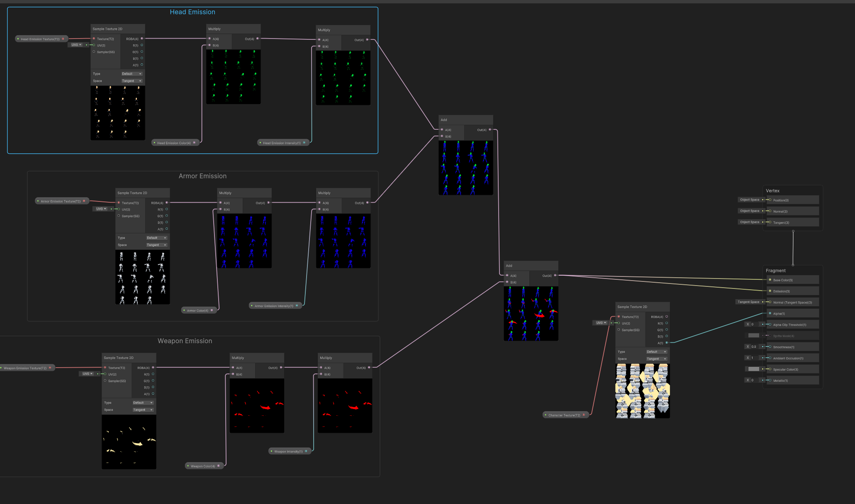This screenshot has height=504, width=855.
Task: Open the UV0 dropdown near Armor Sample Texture
Action: 101,209
